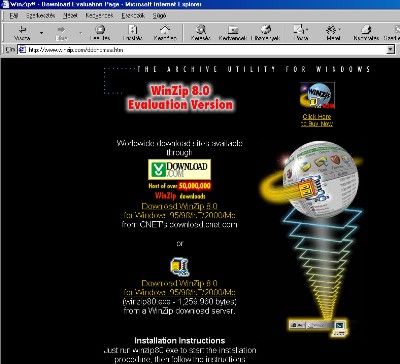Click the WinZip installer icon above second download link

click(x=180, y=267)
